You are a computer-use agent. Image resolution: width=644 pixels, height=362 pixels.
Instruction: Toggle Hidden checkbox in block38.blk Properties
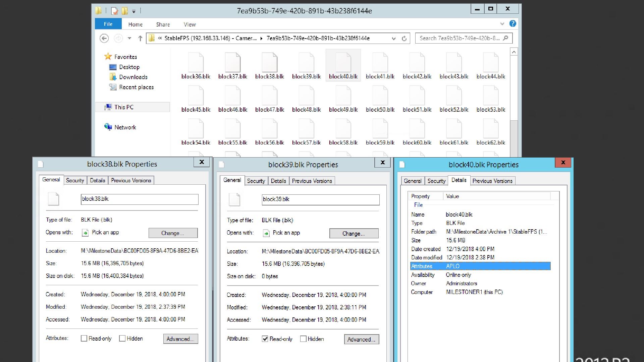coord(122,339)
